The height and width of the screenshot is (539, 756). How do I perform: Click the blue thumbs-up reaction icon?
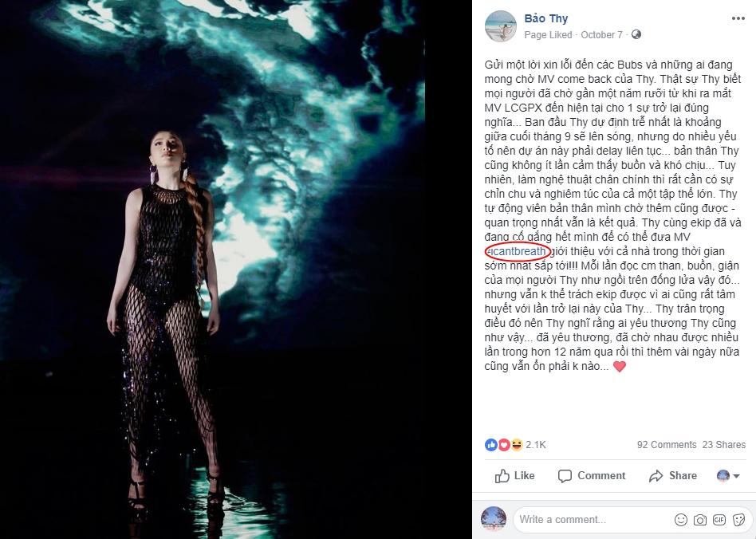(490, 444)
